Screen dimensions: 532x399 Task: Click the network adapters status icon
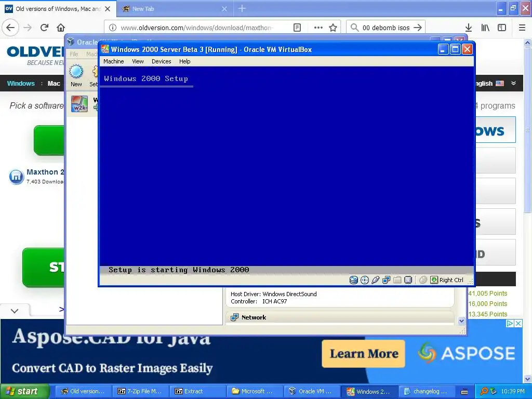386,280
